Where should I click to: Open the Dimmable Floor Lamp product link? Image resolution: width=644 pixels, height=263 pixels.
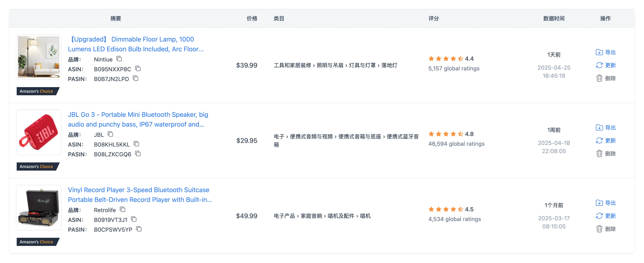click(136, 44)
